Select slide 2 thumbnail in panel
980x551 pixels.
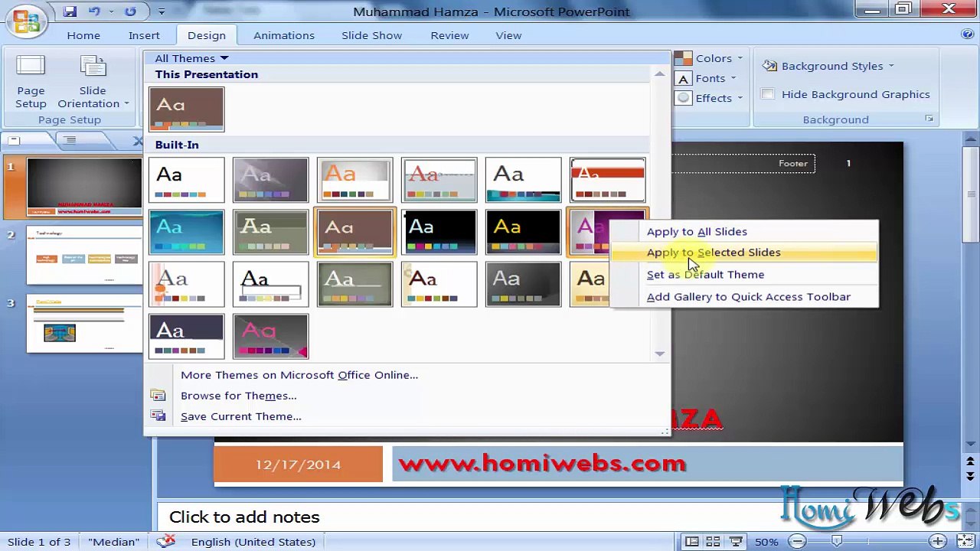point(84,256)
